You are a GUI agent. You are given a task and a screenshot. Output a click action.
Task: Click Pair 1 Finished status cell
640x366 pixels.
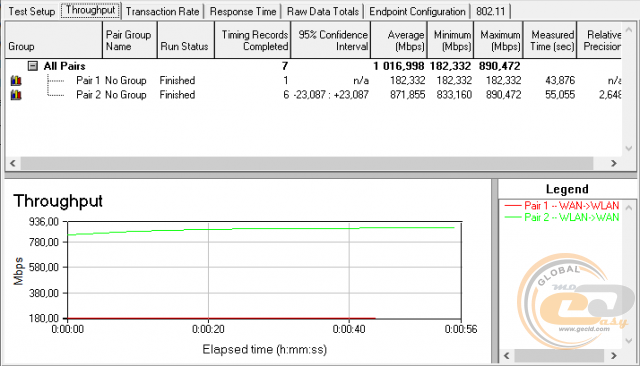coord(177,80)
